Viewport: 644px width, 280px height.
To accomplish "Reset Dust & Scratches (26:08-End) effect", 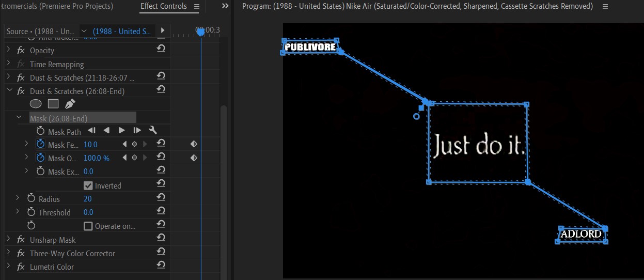I will click(161, 89).
